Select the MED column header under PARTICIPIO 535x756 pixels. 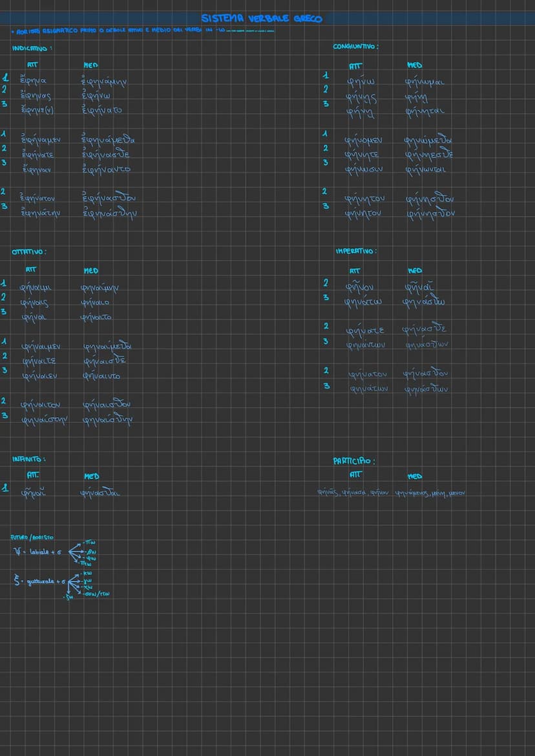415,477
